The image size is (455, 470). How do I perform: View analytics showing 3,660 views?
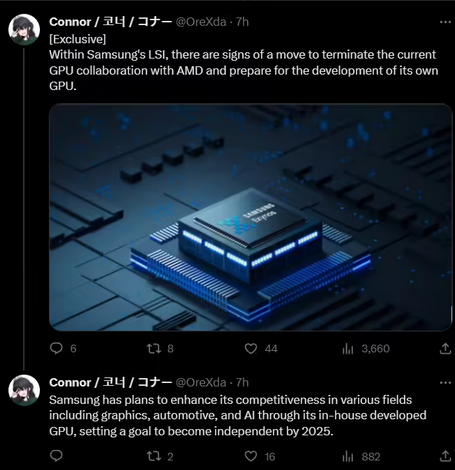[x=366, y=349]
